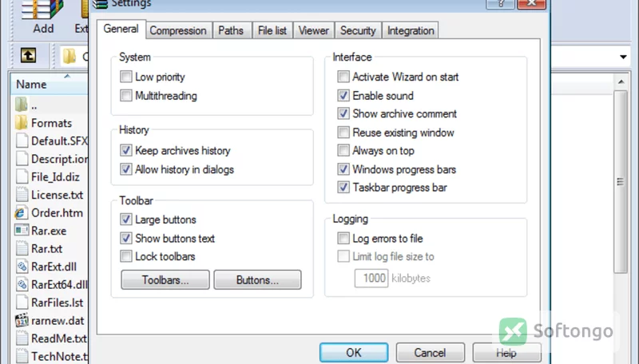Click the Default.SFX file icon
The image size is (639, 364).
tap(22, 140)
